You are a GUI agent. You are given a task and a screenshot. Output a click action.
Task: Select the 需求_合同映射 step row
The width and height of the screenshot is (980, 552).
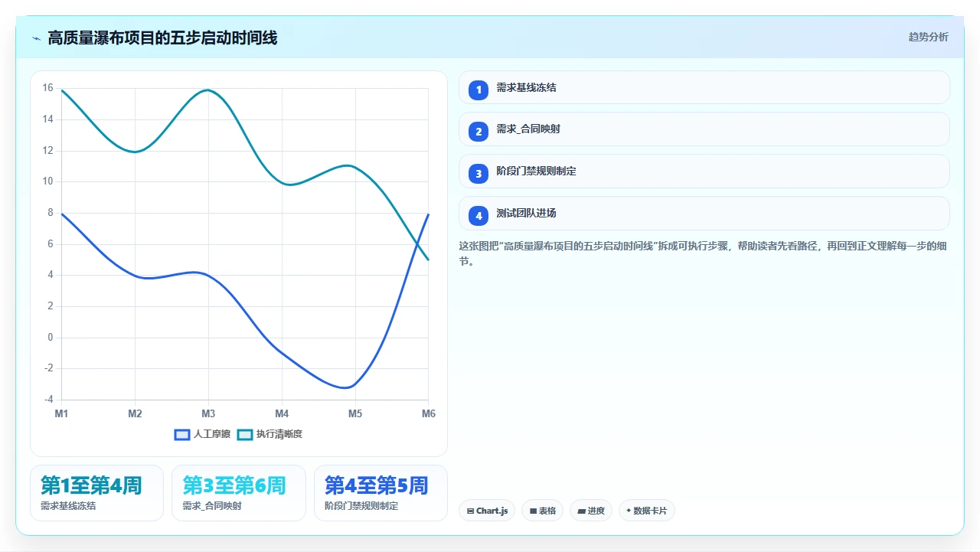tap(704, 129)
